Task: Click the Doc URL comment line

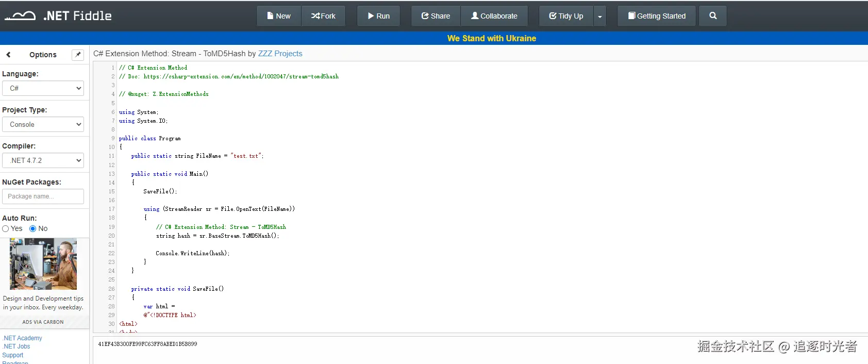Action: pyautogui.click(x=229, y=76)
